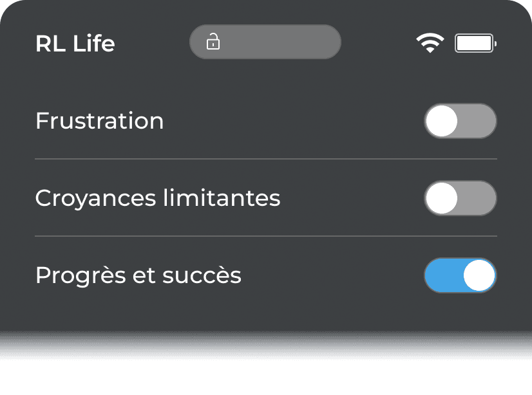Viewport: 532px width, 395px height.
Task: Click the blue track of the enabled switch
Action: click(x=442, y=275)
